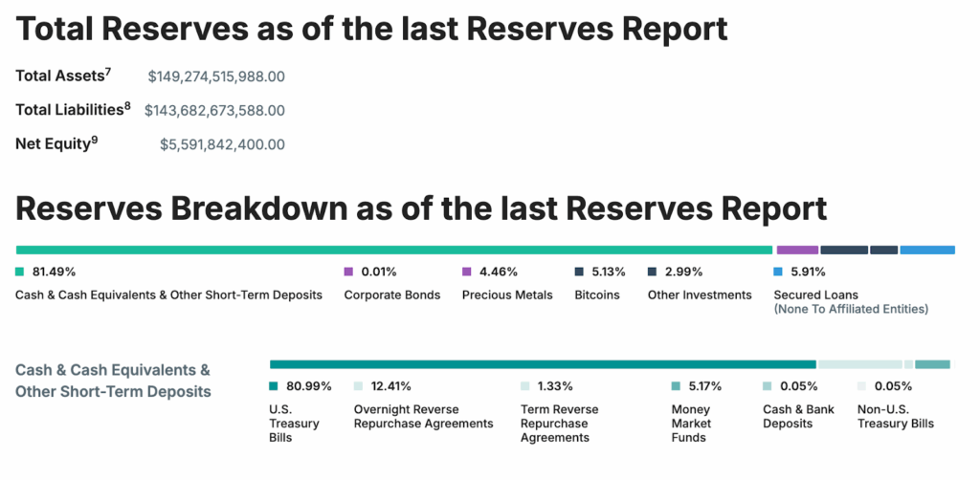Click the Total Assets footnote 7 superscript
The height and width of the screenshot is (480, 980).
108,71
